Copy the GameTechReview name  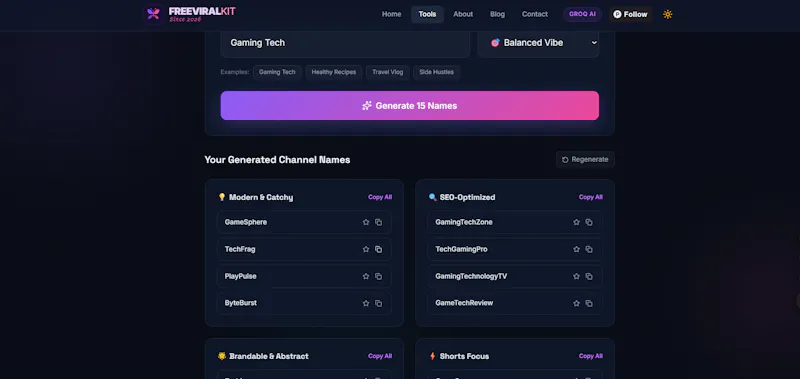[x=589, y=304]
